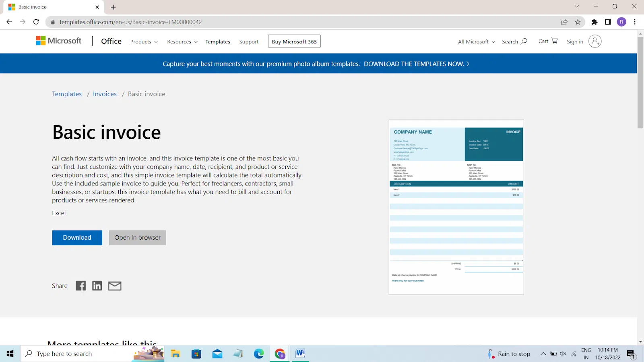The image size is (644, 362).
Task: Close the Basic invoice tab
Action: click(x=97, y=7)
